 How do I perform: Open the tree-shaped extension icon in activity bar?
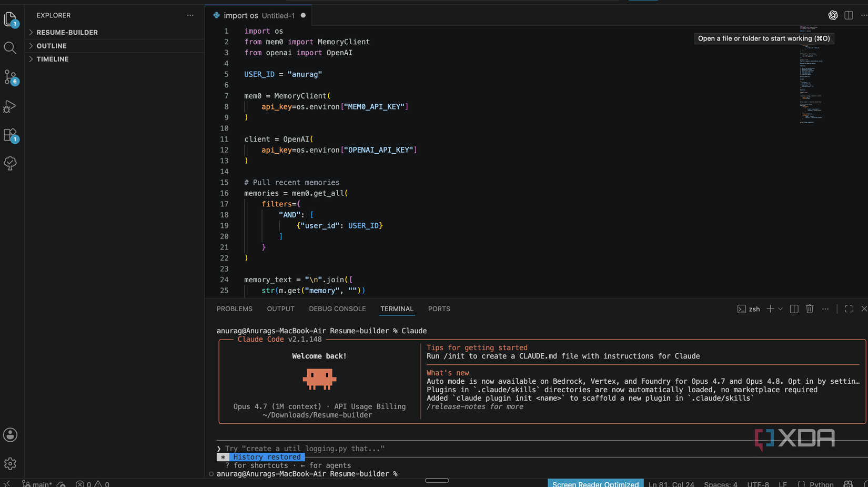[10, 163]
